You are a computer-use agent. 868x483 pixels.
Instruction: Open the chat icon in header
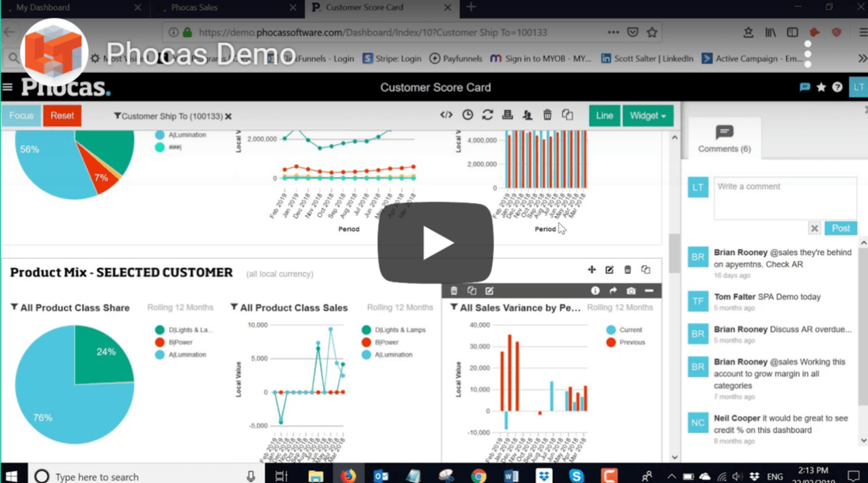(805, 87)
